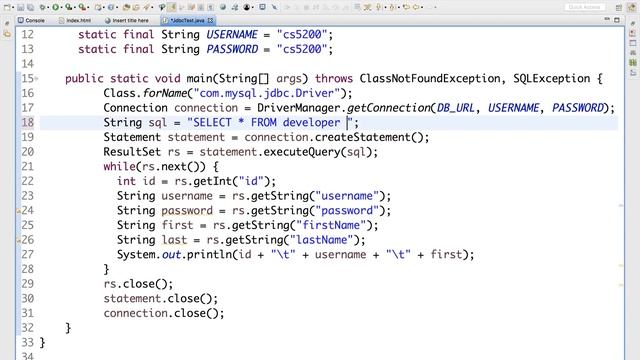
Task: Click 'statement.close();' on line 30
Action: [160, 299]
